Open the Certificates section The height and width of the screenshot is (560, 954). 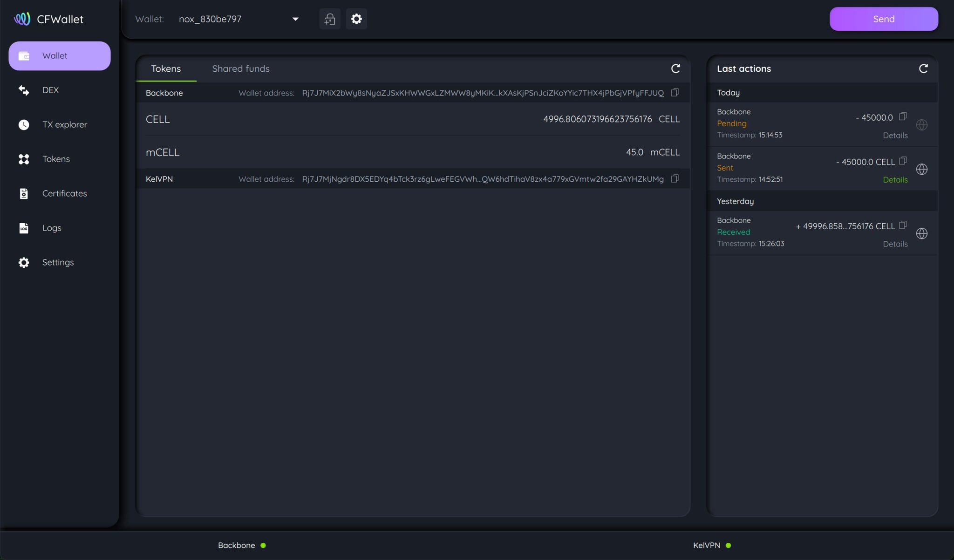(64, 194)
